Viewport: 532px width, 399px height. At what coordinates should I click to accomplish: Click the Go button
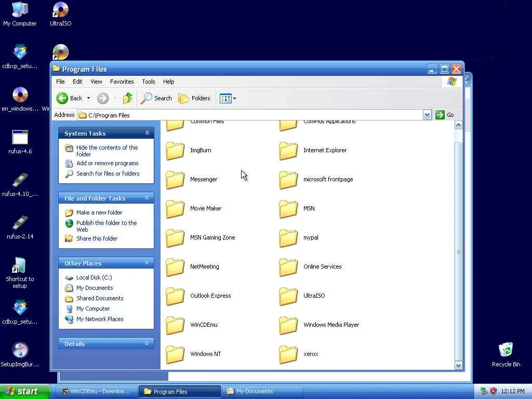point(445,115)
